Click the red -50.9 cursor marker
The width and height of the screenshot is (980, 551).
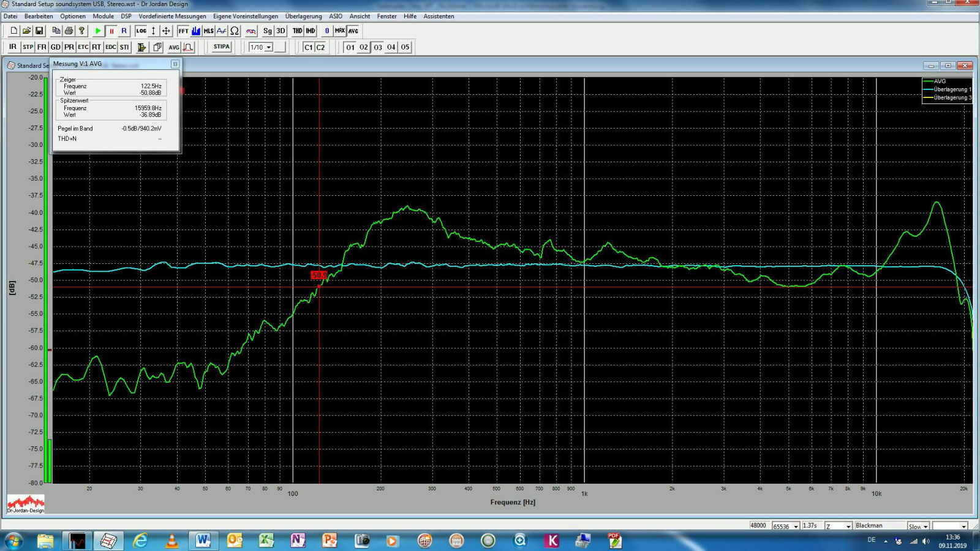click(318, 275)
